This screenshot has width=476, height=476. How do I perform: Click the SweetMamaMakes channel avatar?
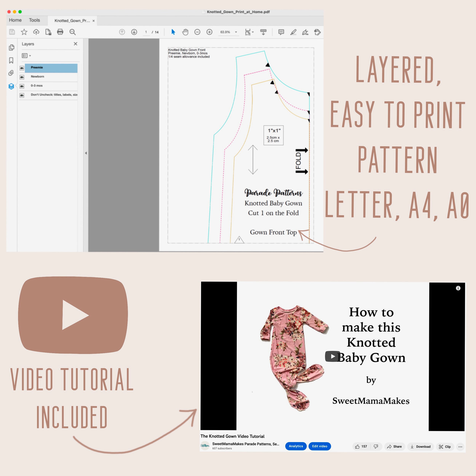205,446
